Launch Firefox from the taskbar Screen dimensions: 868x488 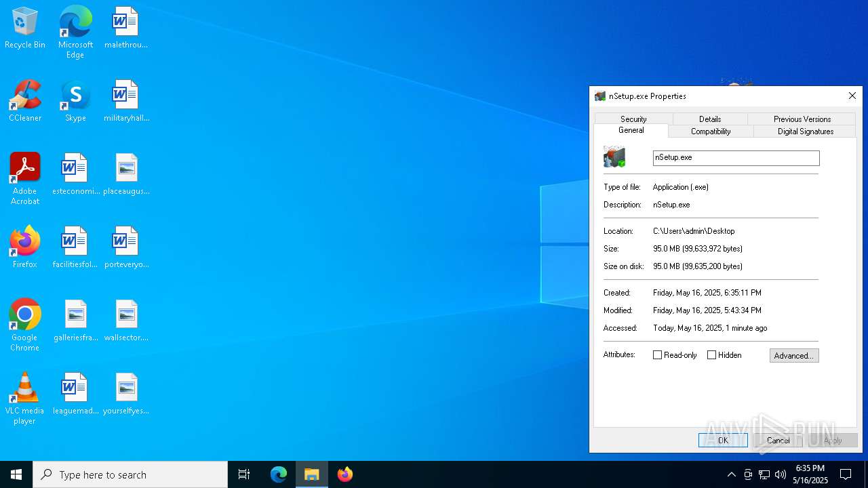point(345,474)
